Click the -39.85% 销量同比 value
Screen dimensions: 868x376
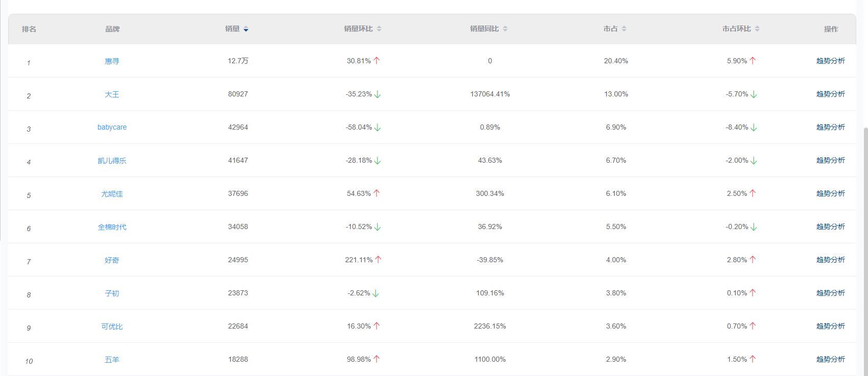[x=490, y=260]
